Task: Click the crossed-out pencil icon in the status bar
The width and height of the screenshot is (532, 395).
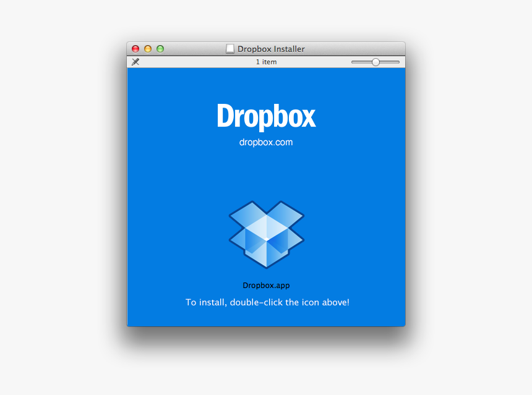Action: pos(135,62)
